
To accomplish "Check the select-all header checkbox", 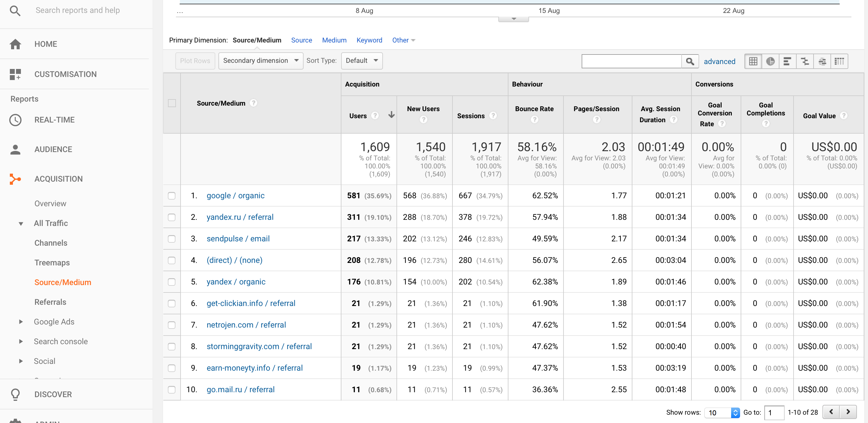I will coord(172,103).
